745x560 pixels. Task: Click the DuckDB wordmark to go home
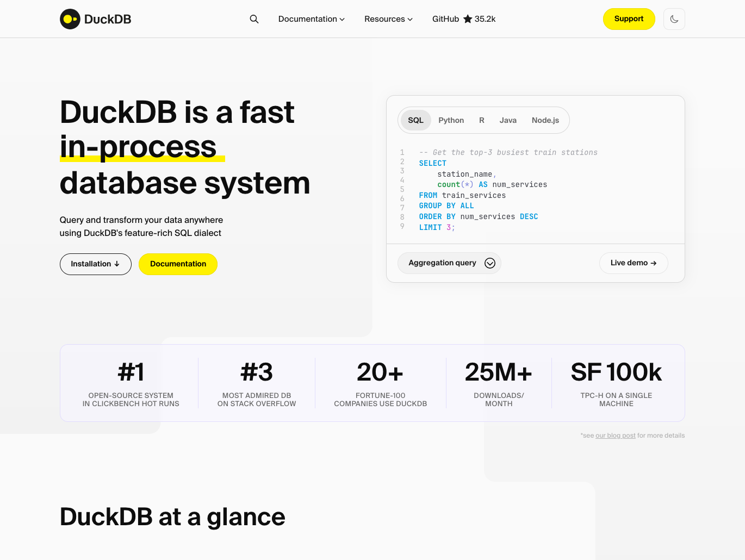[x=108, y=19]
